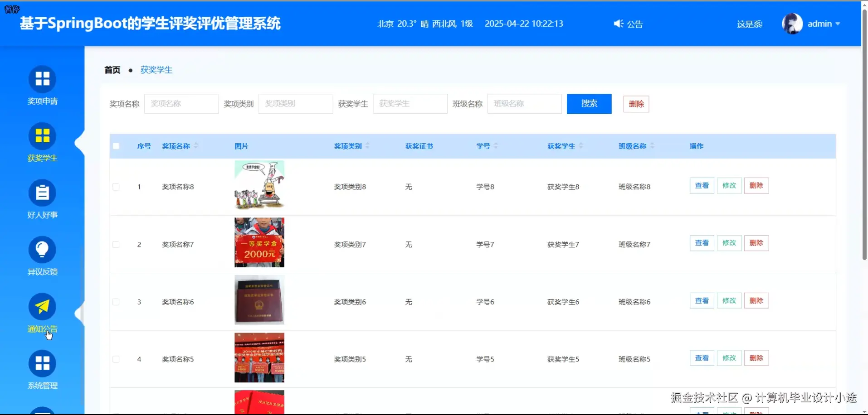Focus the 奖项类别 search field
Viewport: 868px width, 415px height.
[x=296, y=104]
